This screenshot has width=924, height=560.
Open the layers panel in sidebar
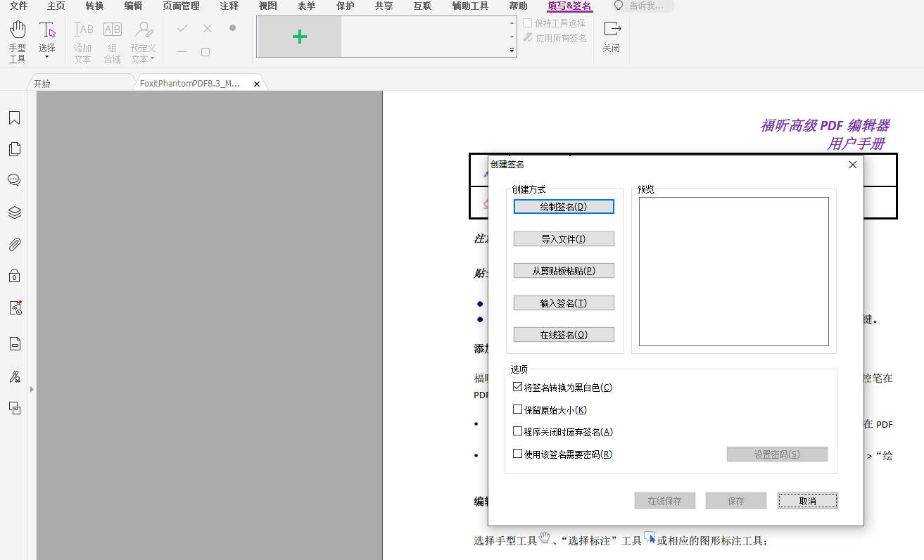point(14,212)
